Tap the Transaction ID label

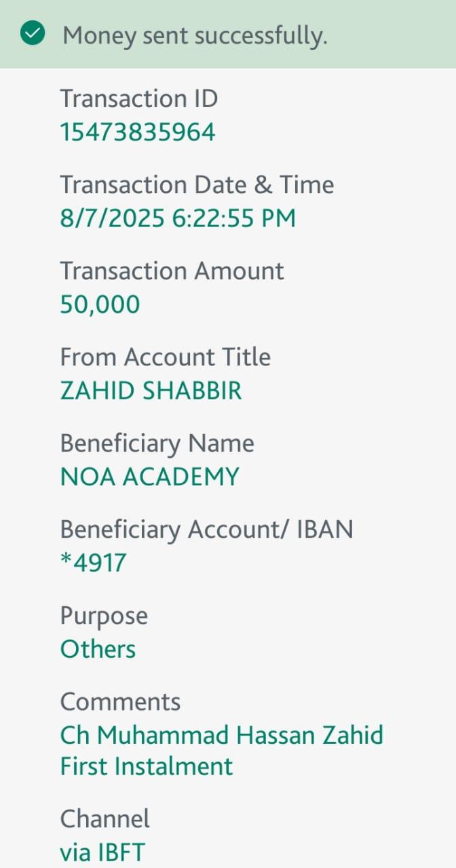point(139,99)
